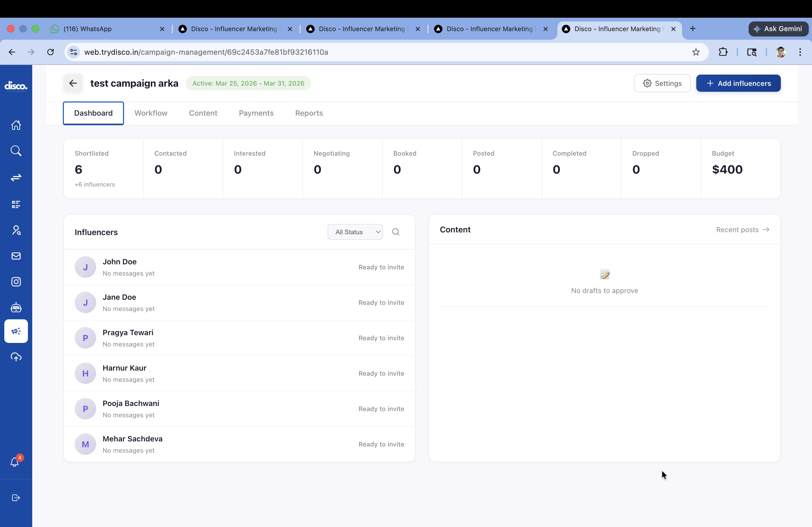Open the Instagram icon in sidebar

(x=16, y=281)
